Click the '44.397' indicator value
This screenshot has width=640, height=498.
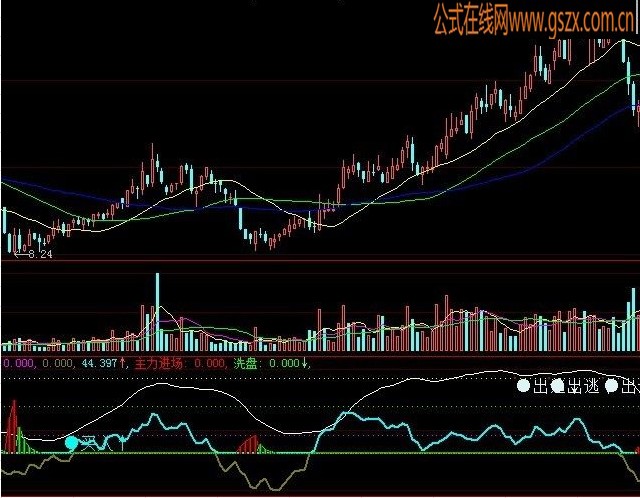tap(99, 363)
